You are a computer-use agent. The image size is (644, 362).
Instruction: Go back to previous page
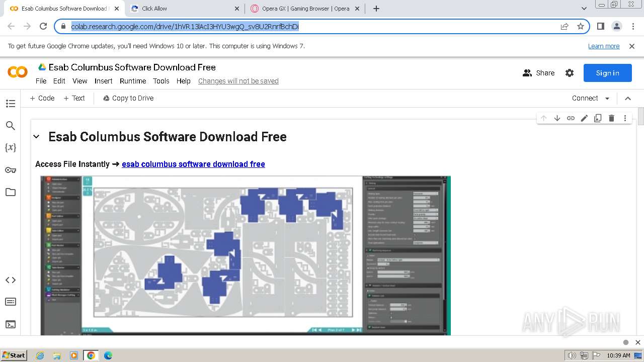pyautogui.click(x=11, y=26)
